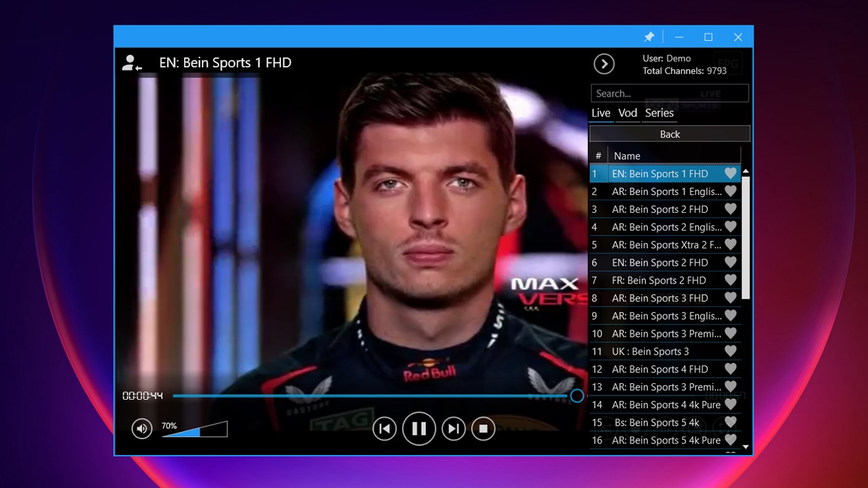Click the scroll-down arrow on channel list

coord(745,447)
